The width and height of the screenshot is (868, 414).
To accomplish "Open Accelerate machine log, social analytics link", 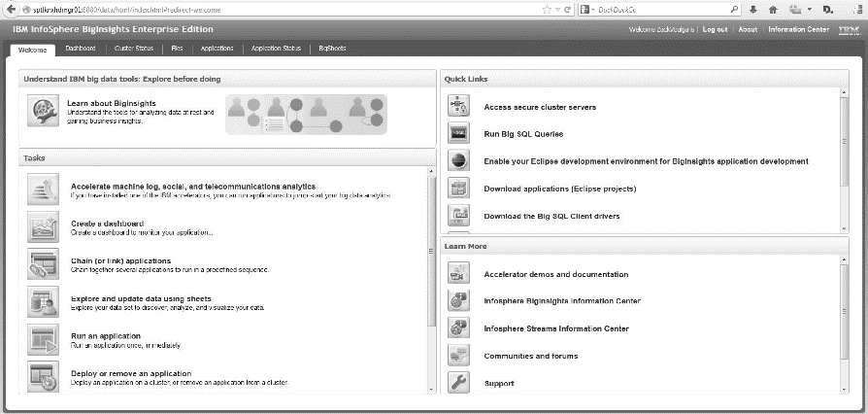I will [x=193, y=187].
